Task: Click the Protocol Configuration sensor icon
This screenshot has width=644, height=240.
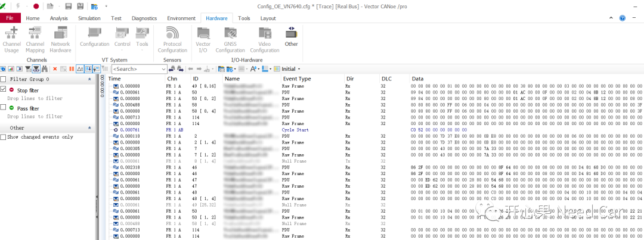Action: coord(172,38)
